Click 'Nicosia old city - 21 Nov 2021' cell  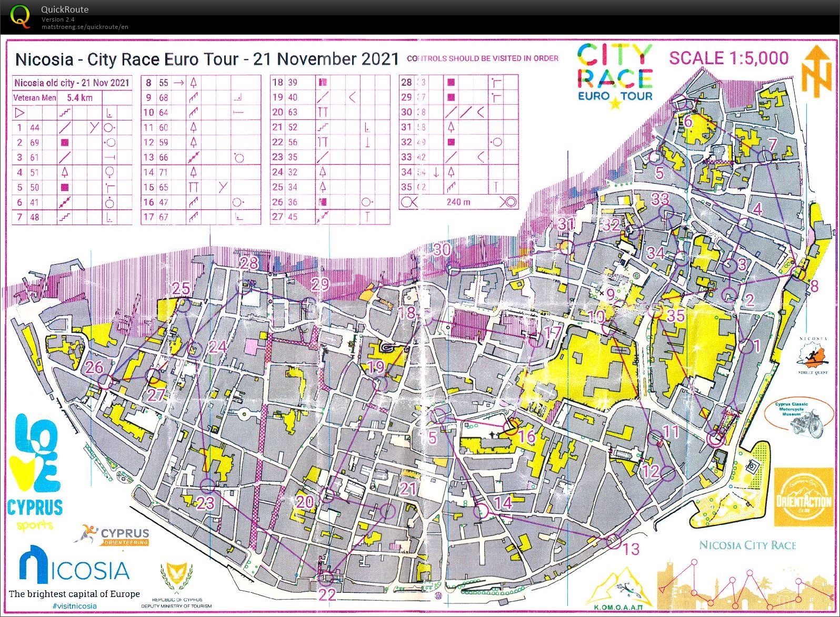tap(72, 83)
